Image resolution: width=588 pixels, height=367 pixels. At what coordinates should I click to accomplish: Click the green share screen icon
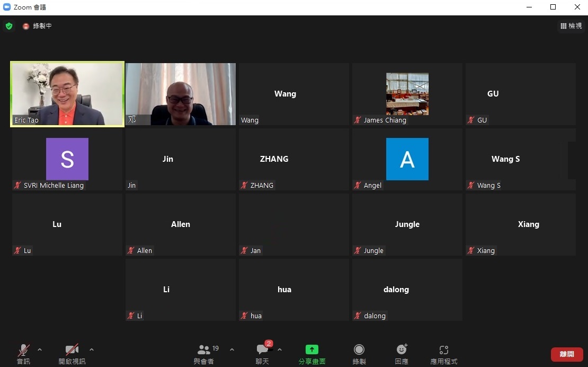click(312, 349)
